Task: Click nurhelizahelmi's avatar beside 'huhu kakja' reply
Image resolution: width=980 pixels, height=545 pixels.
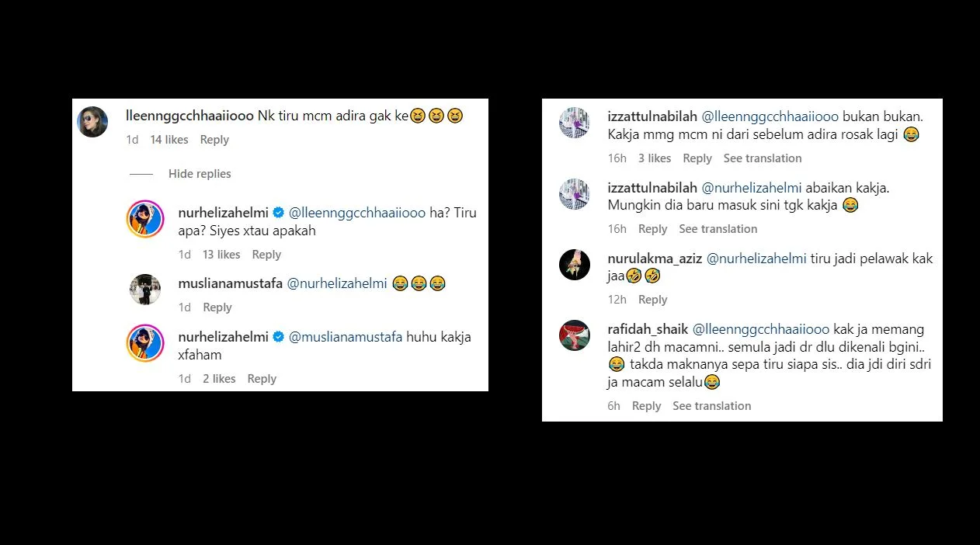Action: [x=145, y=343]
